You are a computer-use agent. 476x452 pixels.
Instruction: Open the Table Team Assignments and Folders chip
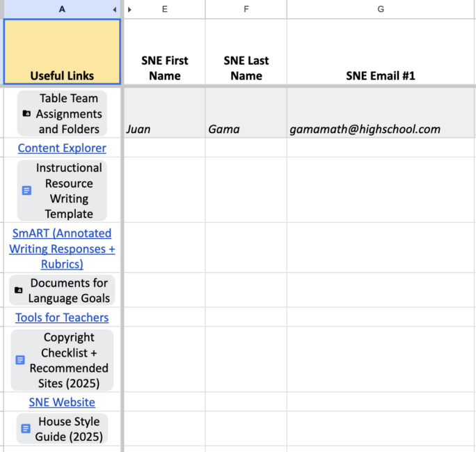62,114
